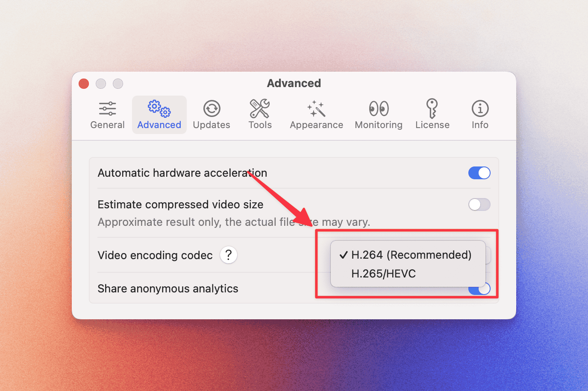Open the Updates refresh icon
The image size is (588, 391).
pos(212,109)
